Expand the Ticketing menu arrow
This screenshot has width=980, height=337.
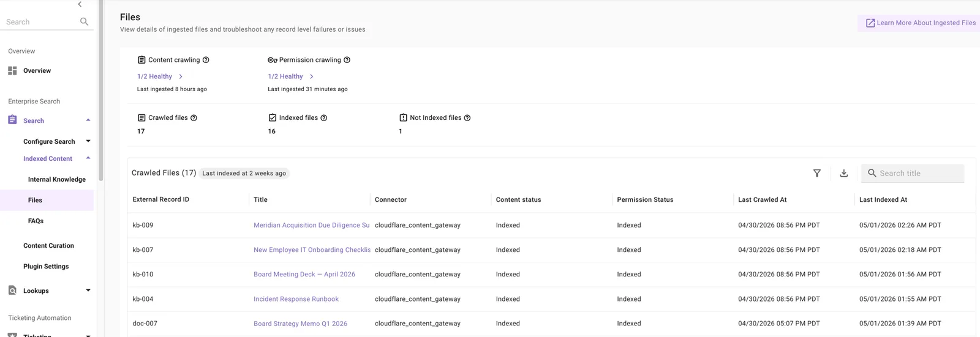pyautogui.click(x=88, y=335)
